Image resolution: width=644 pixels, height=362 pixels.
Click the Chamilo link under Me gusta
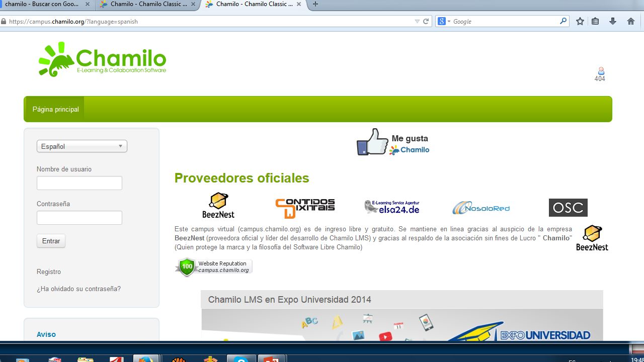click(x=410, y=150)
